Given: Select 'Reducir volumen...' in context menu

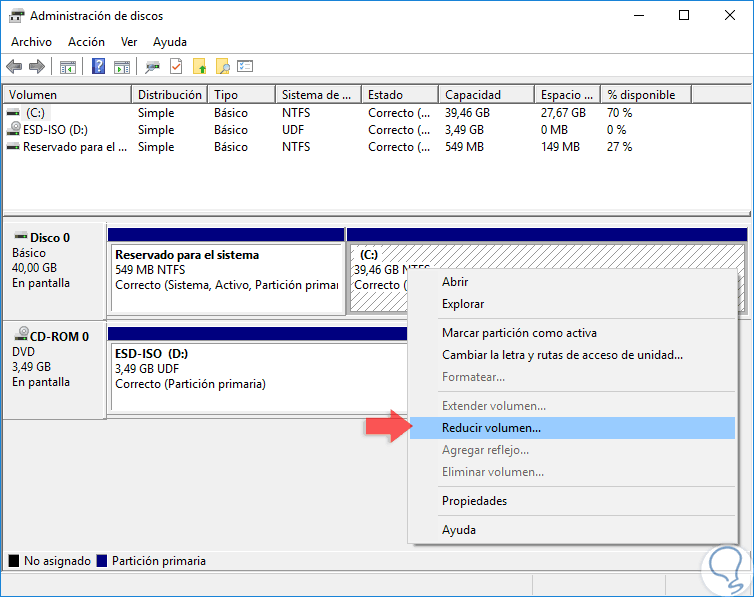Looking at the screenshot, I should click(x=491, y=428).
